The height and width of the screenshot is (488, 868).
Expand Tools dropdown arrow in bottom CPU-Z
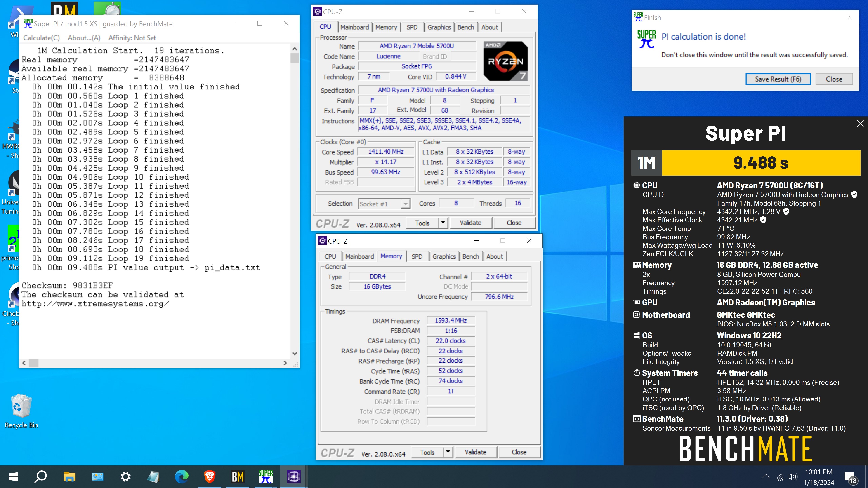[x=448, y=452]
